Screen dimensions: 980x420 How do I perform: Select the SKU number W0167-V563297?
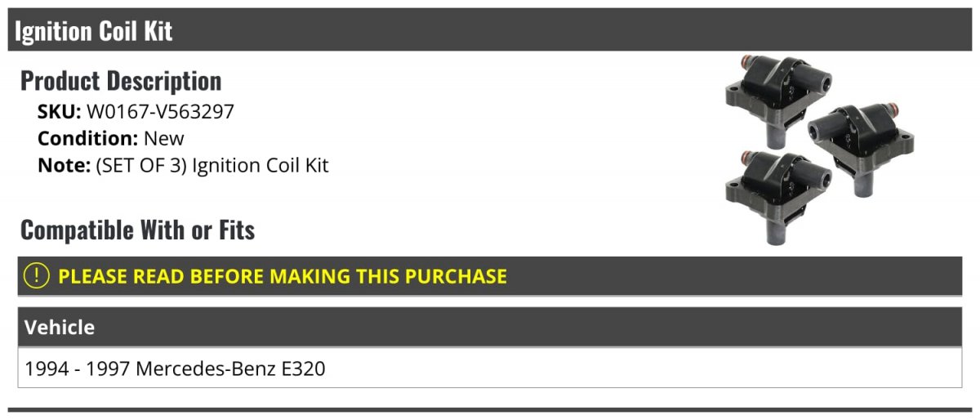pyautogui.click(x=160, y=112)
